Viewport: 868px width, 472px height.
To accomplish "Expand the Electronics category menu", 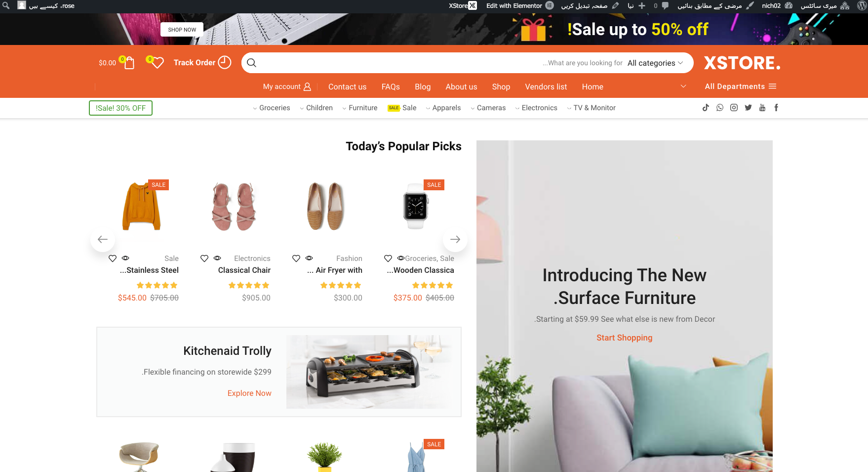I will [x=536, y=108].
